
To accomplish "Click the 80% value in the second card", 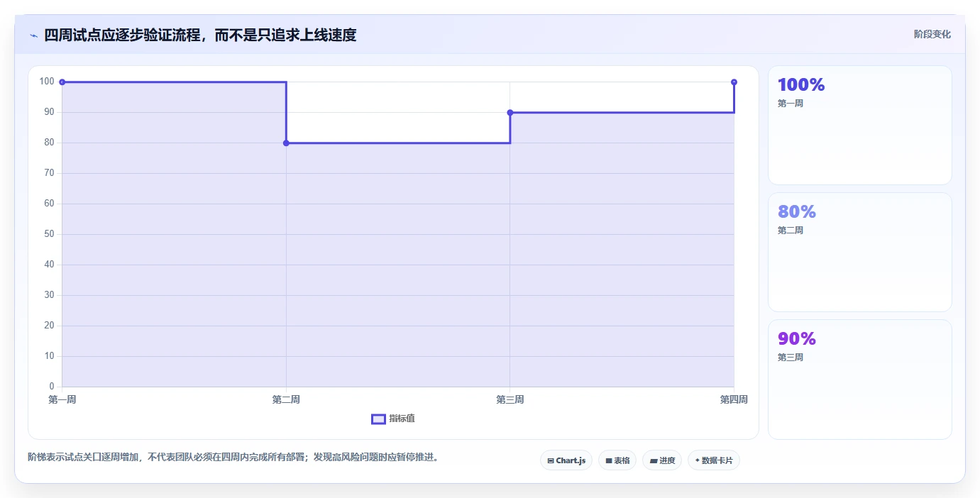I will pyautogui.click(x=797, y=212).
